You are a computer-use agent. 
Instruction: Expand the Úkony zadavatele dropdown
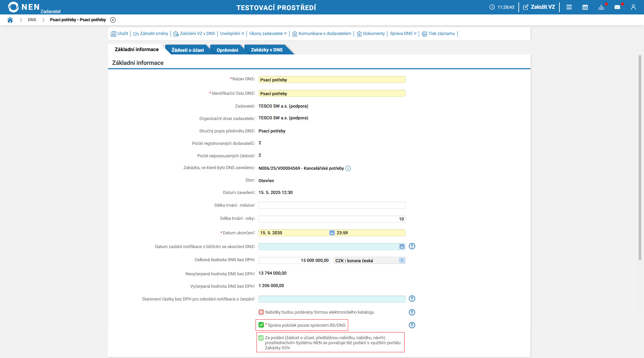(268, 34)
